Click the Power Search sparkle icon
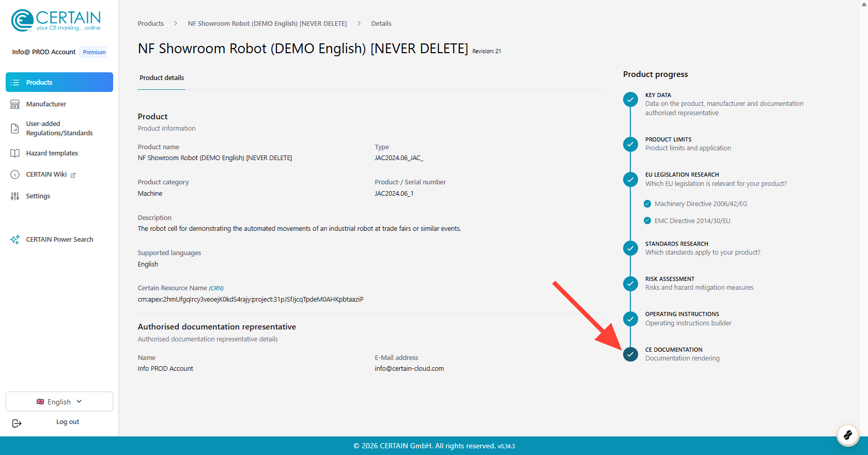Image resolution: width=868 pixels, height=455 pixels. coord(15,240)
